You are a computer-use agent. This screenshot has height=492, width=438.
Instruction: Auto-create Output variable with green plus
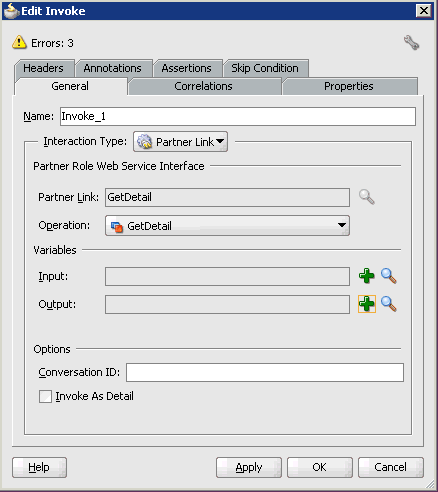point(367,304)
